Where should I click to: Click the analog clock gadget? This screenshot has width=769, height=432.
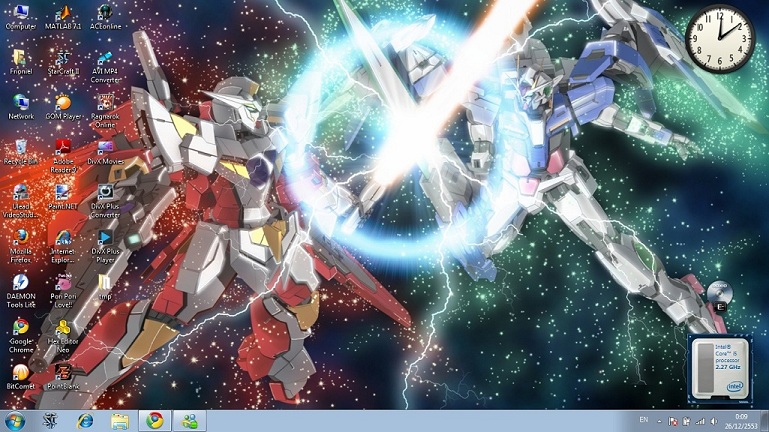tap(720, 39)
